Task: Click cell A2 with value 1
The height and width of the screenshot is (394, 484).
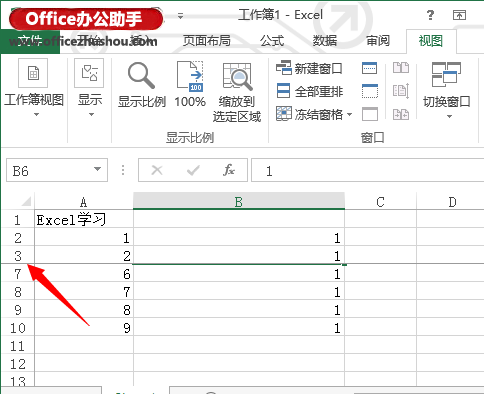Action: [84, 238]
